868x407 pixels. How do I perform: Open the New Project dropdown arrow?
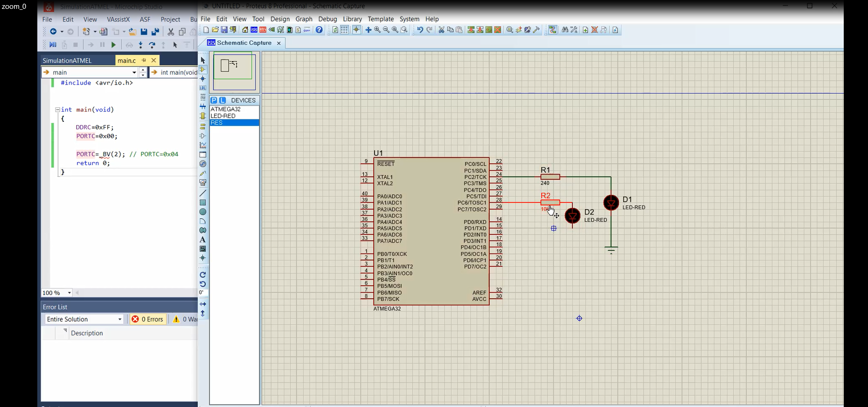click(95, 32)
